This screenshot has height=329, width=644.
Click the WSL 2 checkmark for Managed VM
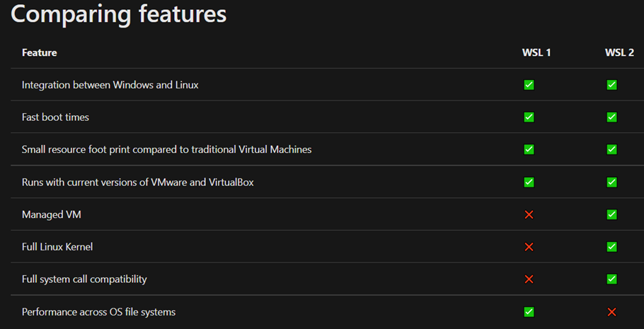coord(612,214)
